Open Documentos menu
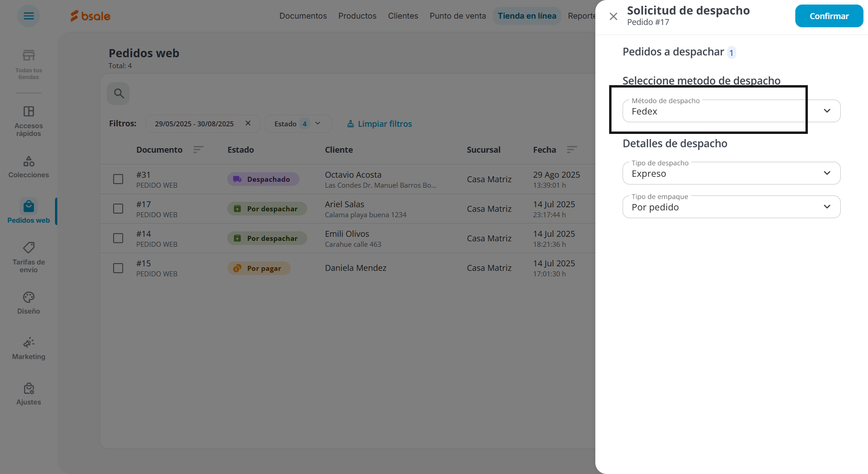This screenshot has width=868, height=474. [303, 16]
